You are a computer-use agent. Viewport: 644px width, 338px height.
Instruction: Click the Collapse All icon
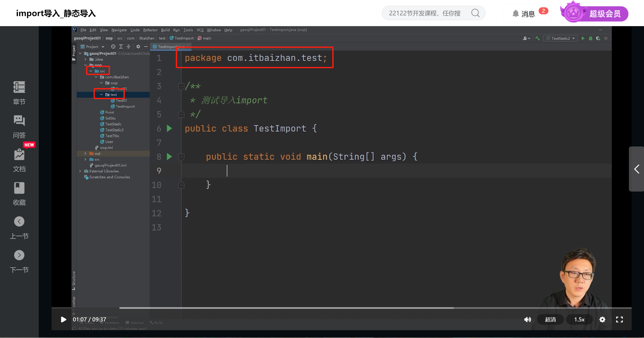pyautogui.click(x=129, y=47)
